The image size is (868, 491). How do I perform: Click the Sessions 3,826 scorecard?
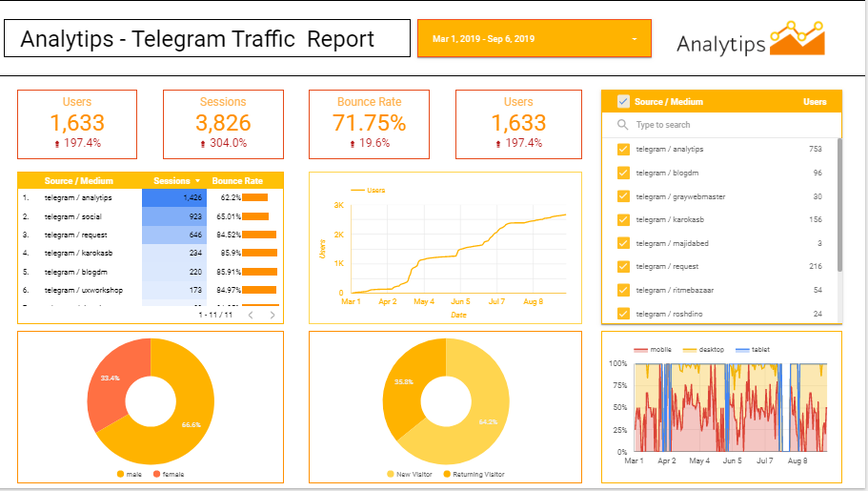click(223, 124)
